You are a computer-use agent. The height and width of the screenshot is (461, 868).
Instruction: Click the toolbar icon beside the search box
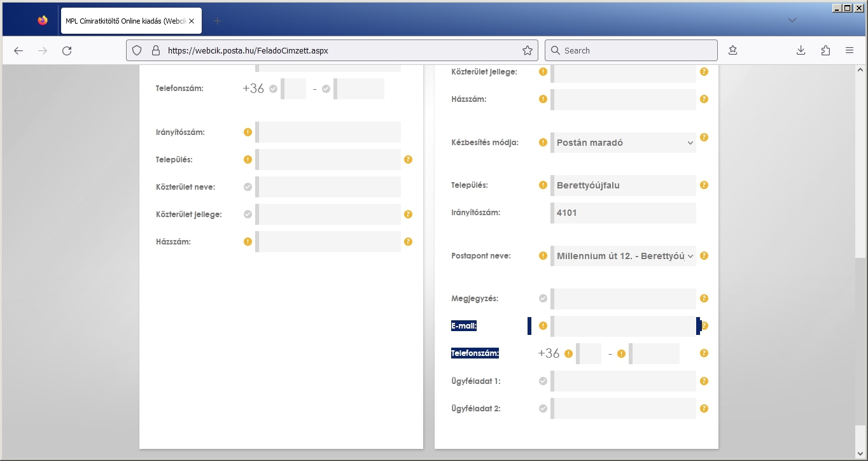pyautogui.click(x=733, y=50)
